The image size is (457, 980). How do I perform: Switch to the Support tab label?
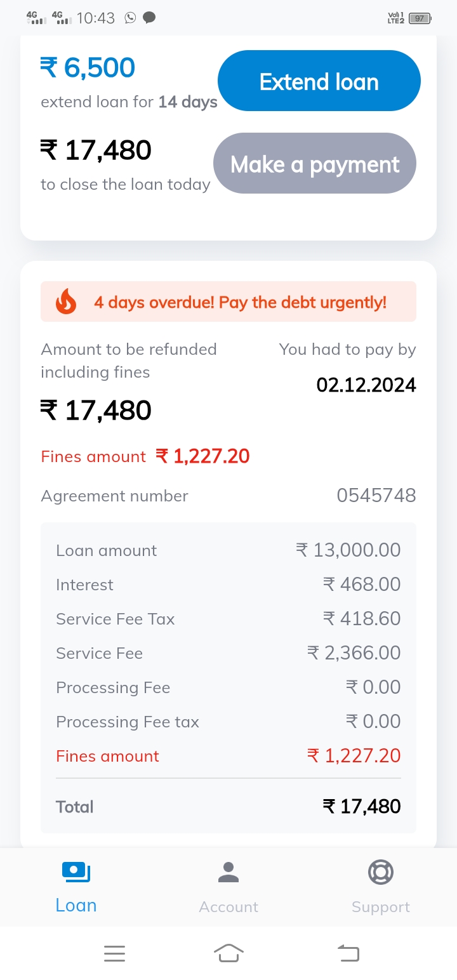tap(381, 906)
